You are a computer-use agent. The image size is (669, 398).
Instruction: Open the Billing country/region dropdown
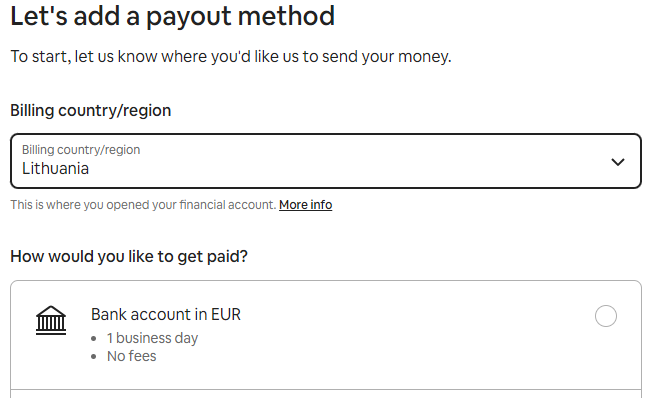(x=326, y=161)
